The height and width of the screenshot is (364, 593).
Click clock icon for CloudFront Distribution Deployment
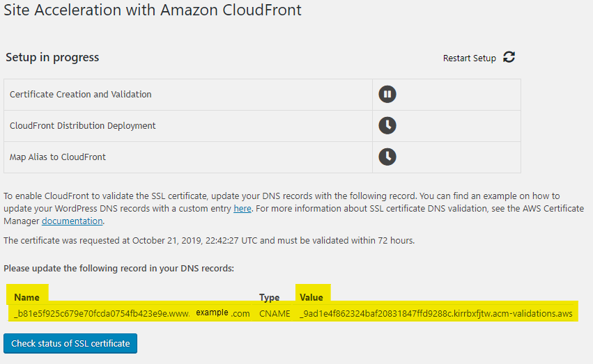pos(387,125)
